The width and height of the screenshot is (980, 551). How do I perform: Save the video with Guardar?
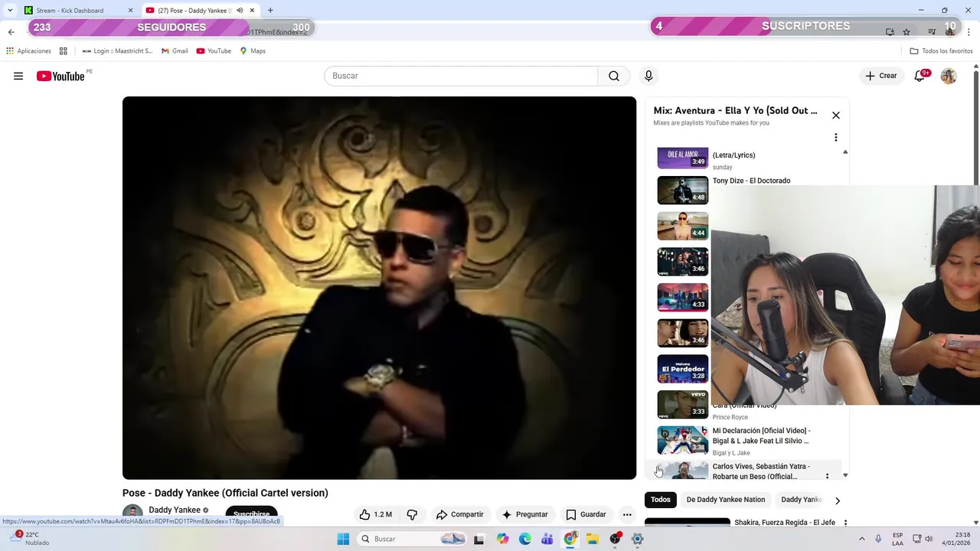point(586,514)
